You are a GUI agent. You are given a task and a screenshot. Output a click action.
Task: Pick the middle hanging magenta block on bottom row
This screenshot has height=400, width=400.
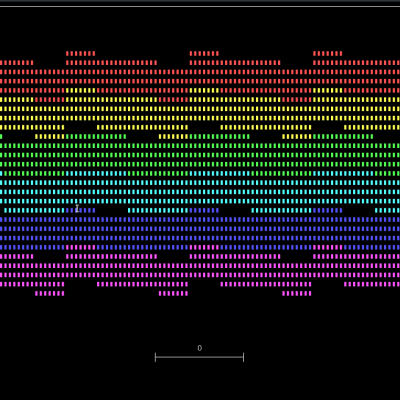(x=173, y=293)
